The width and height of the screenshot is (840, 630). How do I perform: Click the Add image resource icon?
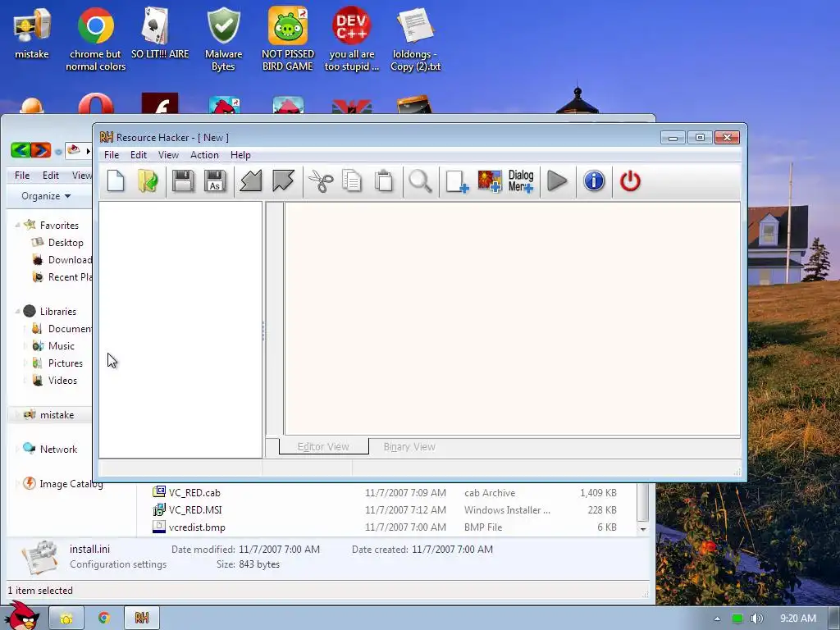489,181
